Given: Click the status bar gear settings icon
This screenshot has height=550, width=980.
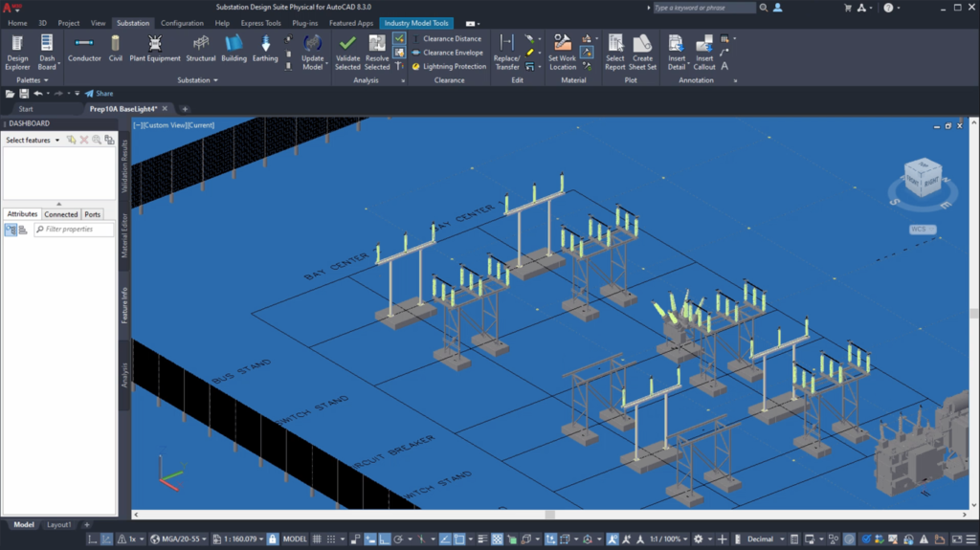Looking at the screenshot, I should click(x=698, y=539).
